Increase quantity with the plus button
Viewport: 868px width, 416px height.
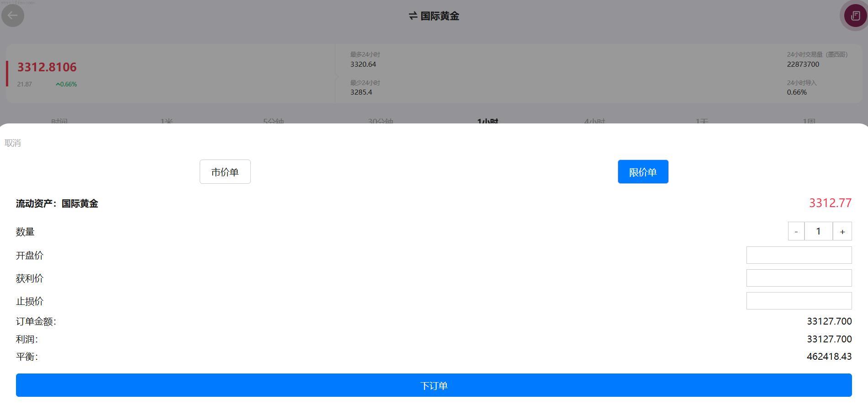[x=842, y=231]
